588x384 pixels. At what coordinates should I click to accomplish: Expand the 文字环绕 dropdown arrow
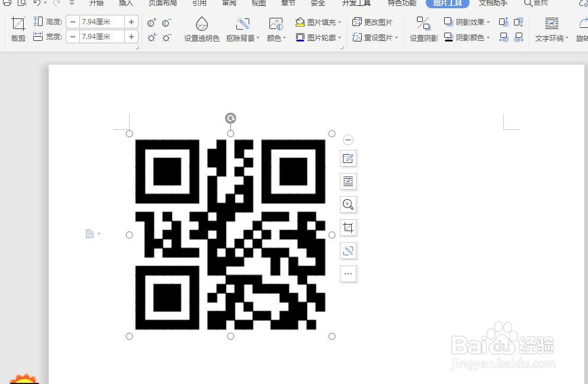click(567, 38)
